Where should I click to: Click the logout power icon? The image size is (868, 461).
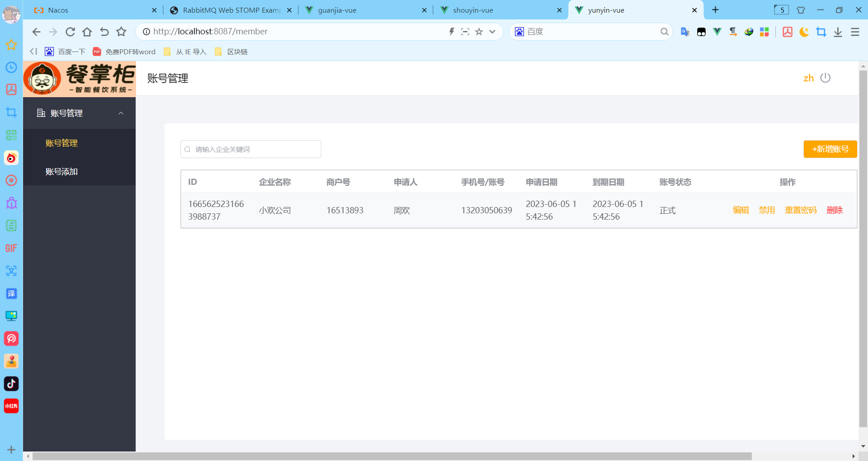pyautogui.click(x=826, y=78)
